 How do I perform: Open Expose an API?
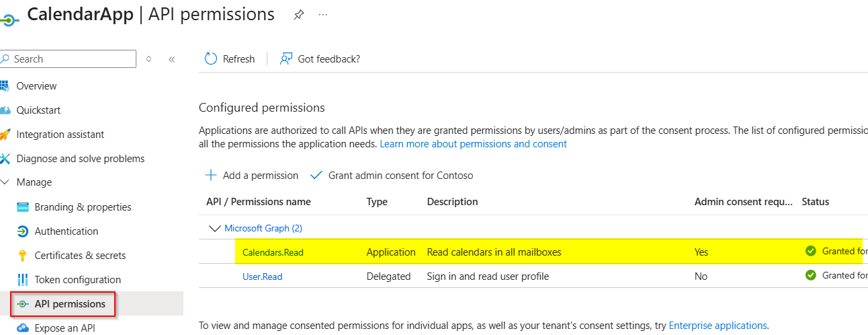pyautogui.click(x=65, y=328)
